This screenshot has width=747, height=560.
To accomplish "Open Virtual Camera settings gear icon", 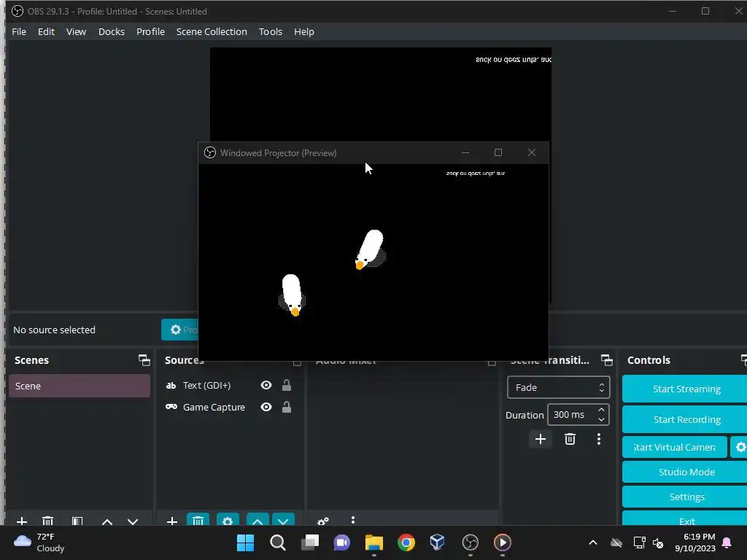I will pos(740,447).
